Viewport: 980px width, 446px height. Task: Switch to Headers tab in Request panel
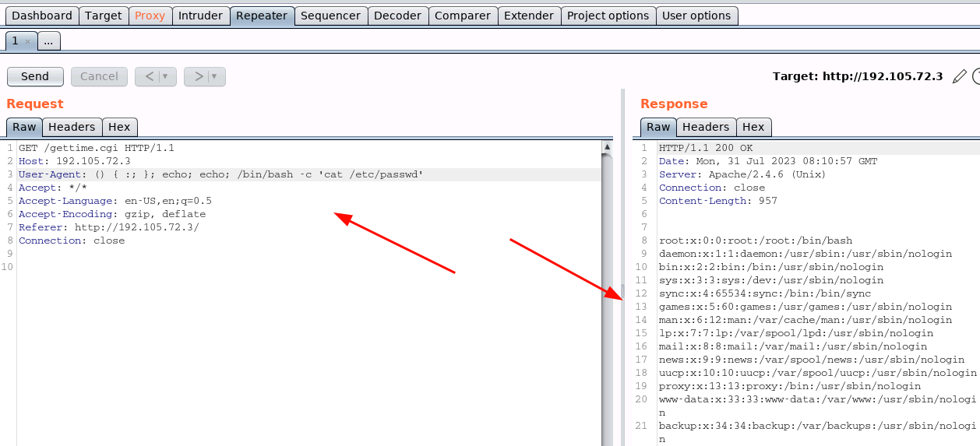(x=72, y=127)
